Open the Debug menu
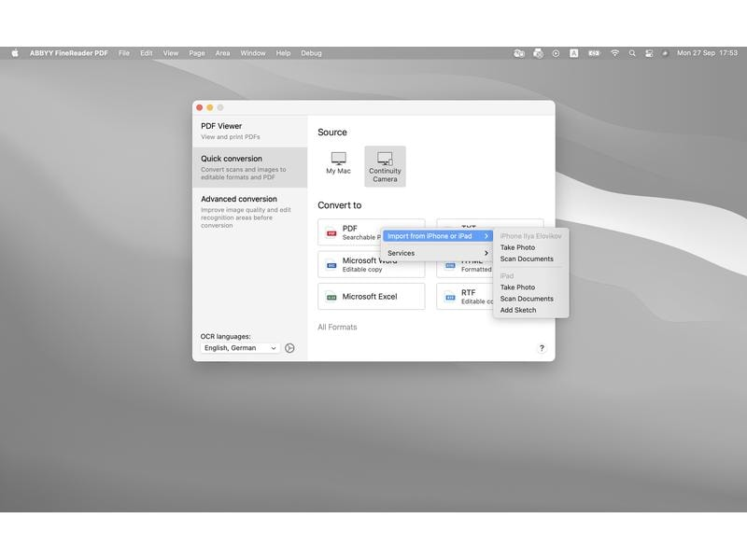The image size is (747, 560). (x=311, y=53)
